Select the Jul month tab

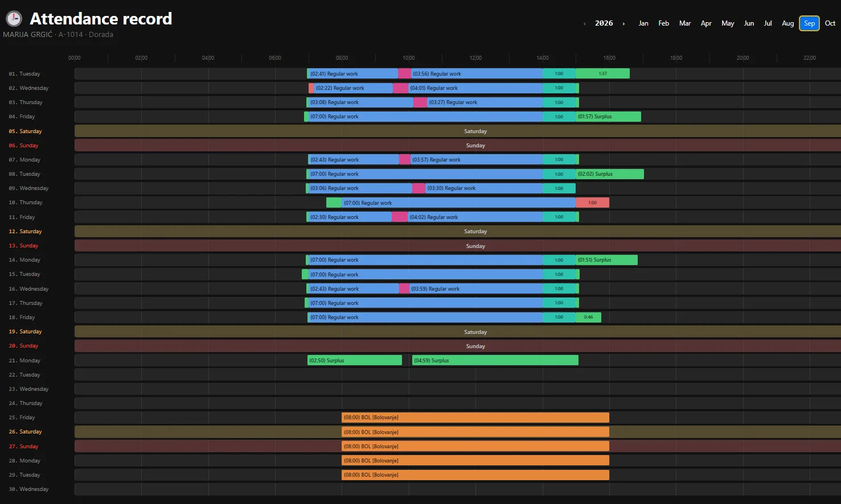coord(768,23)
